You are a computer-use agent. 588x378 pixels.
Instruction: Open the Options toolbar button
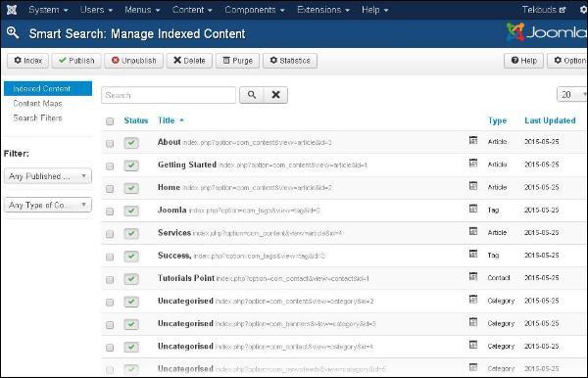coord(567,61)
